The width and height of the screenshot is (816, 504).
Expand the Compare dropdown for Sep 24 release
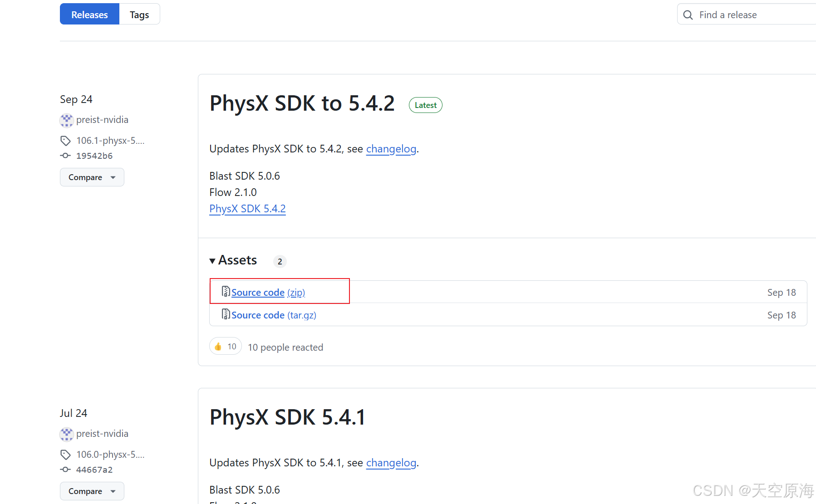[x=92, y=177]
